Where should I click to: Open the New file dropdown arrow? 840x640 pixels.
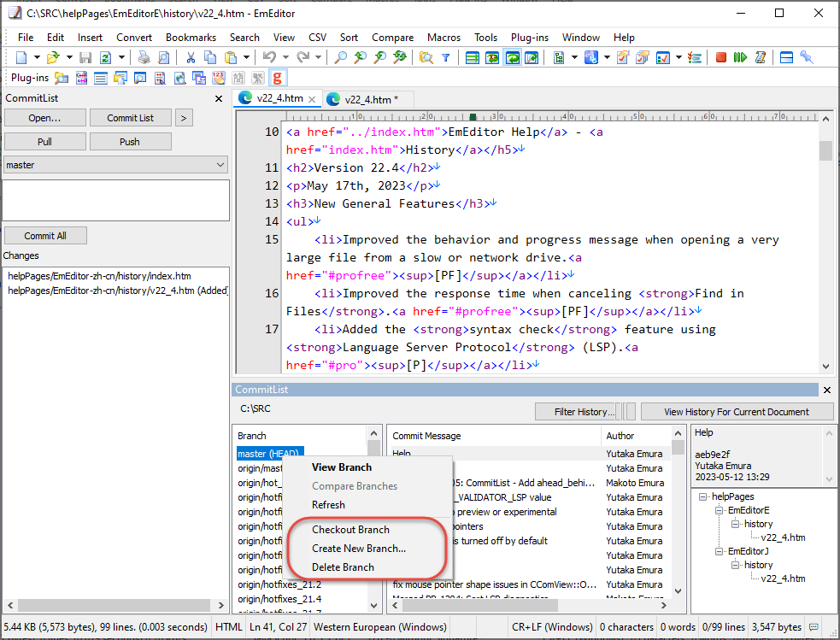[x=37, y=57]
